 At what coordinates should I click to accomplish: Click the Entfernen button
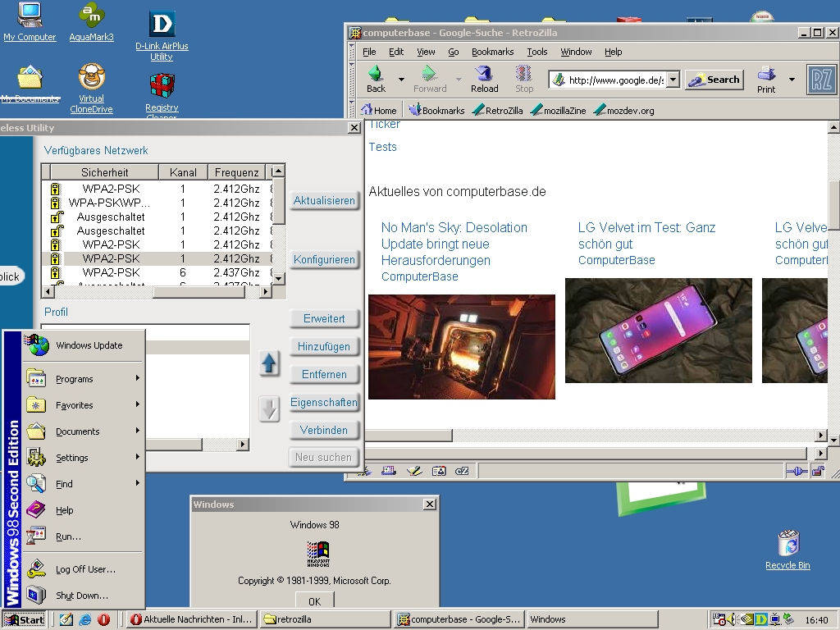pos(324,374)
